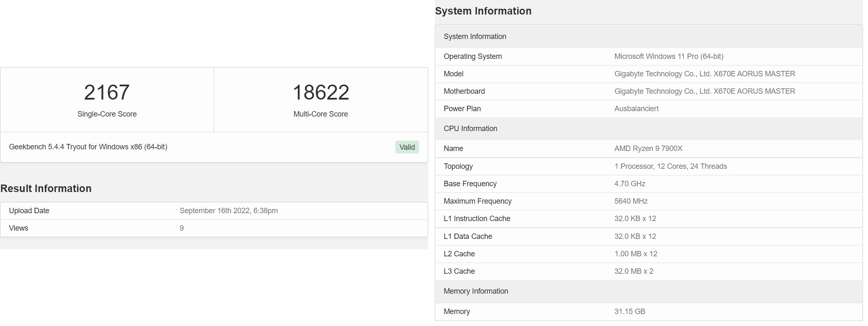Click the L2 Cache label
The width and height of the screenshot is (868, 326).
tap(459, 254)
